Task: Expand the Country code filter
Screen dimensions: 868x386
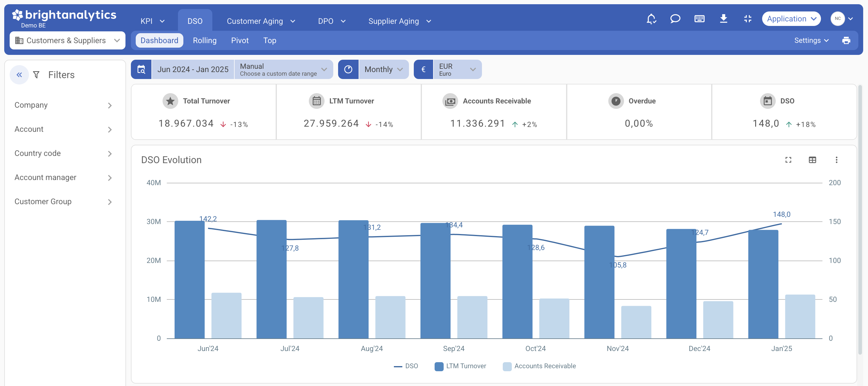Action: click(x=63, y=153)
